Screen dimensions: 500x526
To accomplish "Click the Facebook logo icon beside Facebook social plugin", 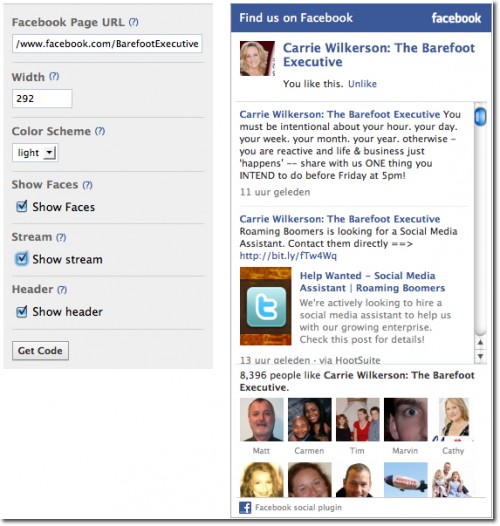I will coord(245,508).
